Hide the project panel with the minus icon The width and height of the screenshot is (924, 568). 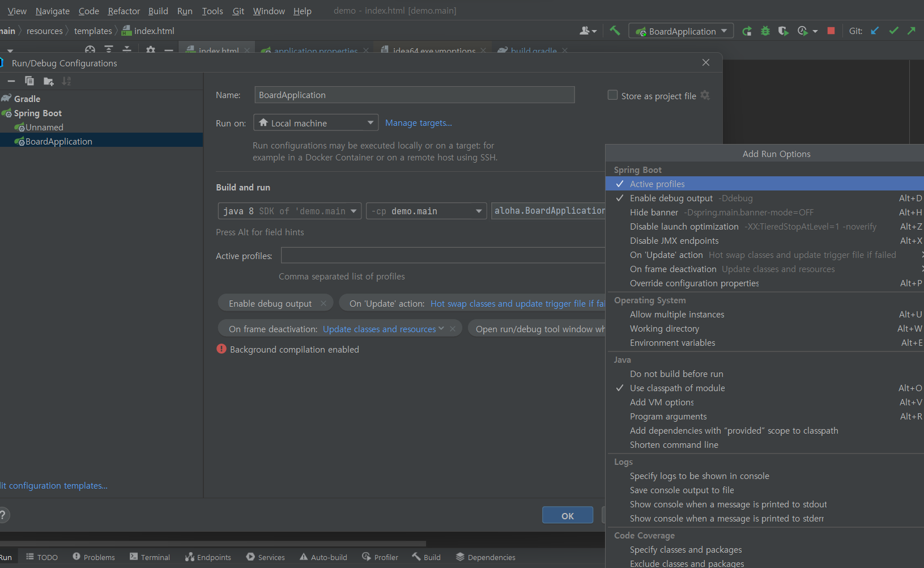click(168, 50)
